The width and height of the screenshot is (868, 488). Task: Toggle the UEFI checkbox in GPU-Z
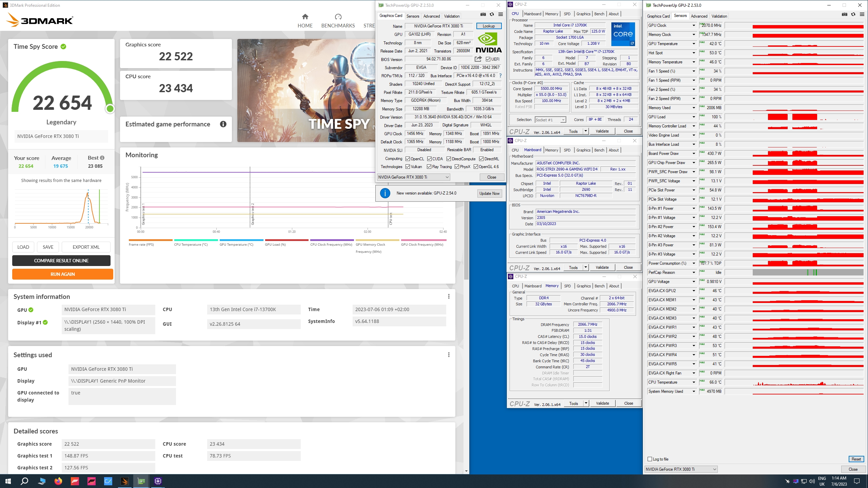coord(488,59)
